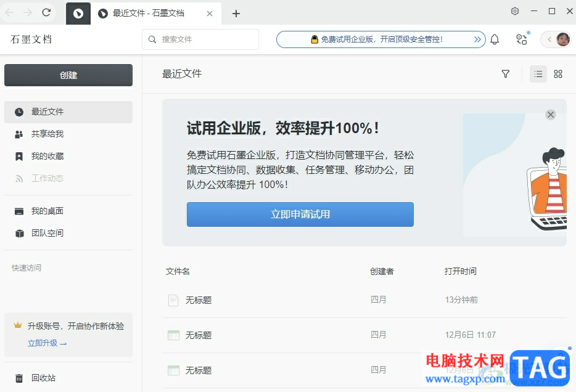Click the 12月6日 11:07 time cell

pos(470,335)
